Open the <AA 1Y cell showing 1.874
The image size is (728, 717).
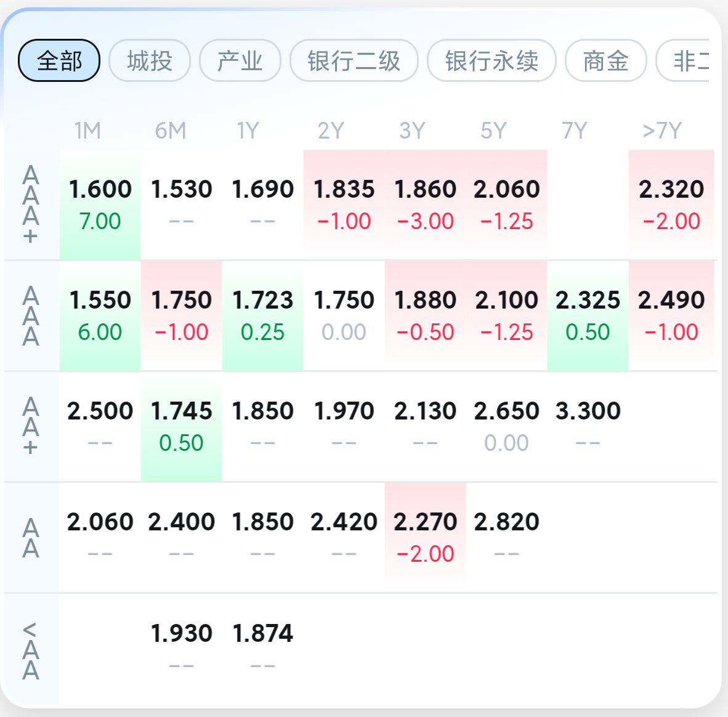coord(263,648)
